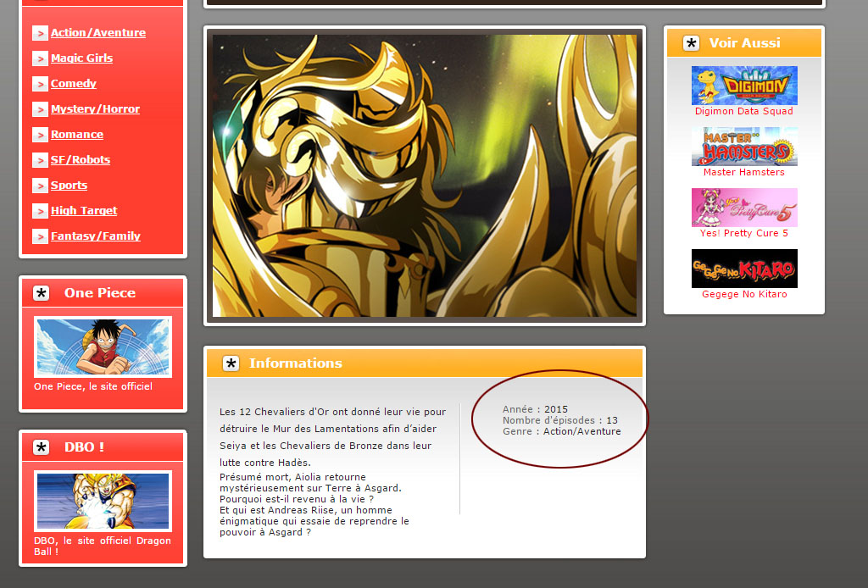
Task: Open the Master Hamsters banner image
Action: (x=744, y=147)
